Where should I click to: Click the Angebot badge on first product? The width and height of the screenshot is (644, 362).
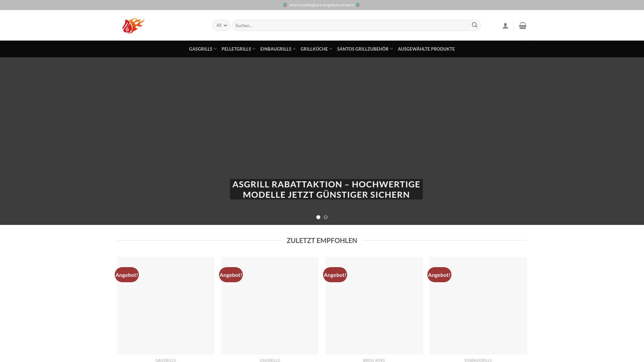127,275
